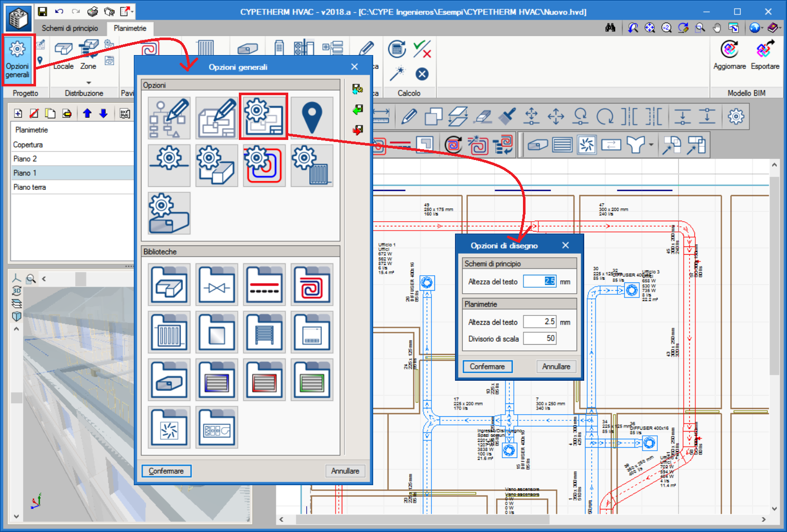
Task: Open the settings gear in the drawing toolbar
Action: [736, 117]
